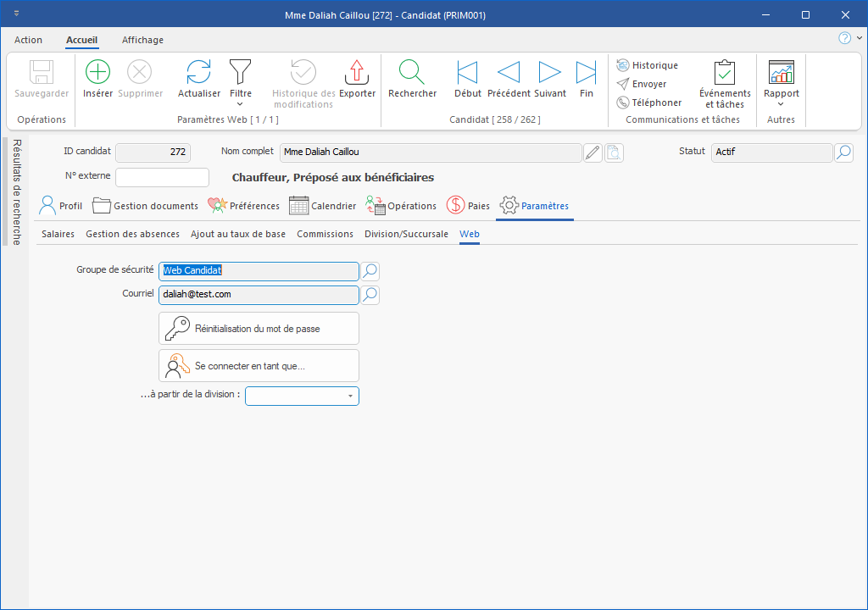Jump to the Suivant candidate record
Image resolution: width=868 pixels, height=610 pixels.
[x=549, y=73]
